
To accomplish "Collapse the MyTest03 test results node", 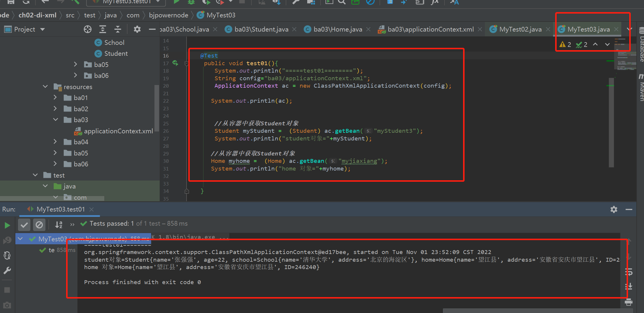I will 20,239.
